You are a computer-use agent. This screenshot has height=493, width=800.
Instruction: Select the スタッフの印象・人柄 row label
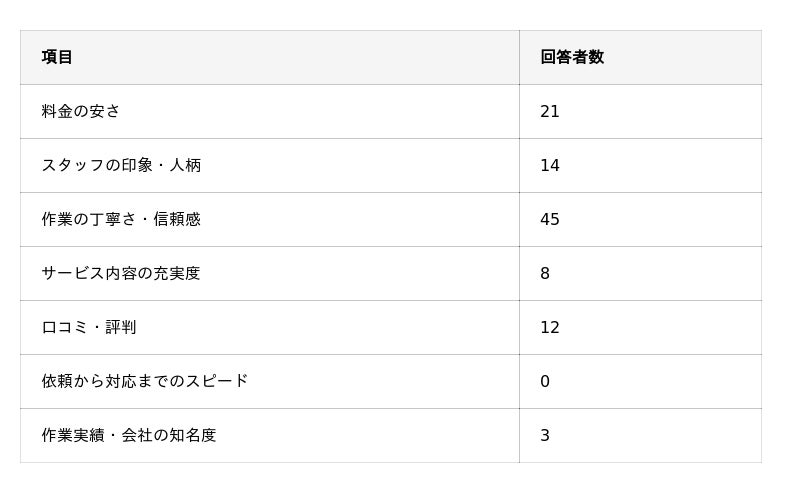click(x=121, y=165)
